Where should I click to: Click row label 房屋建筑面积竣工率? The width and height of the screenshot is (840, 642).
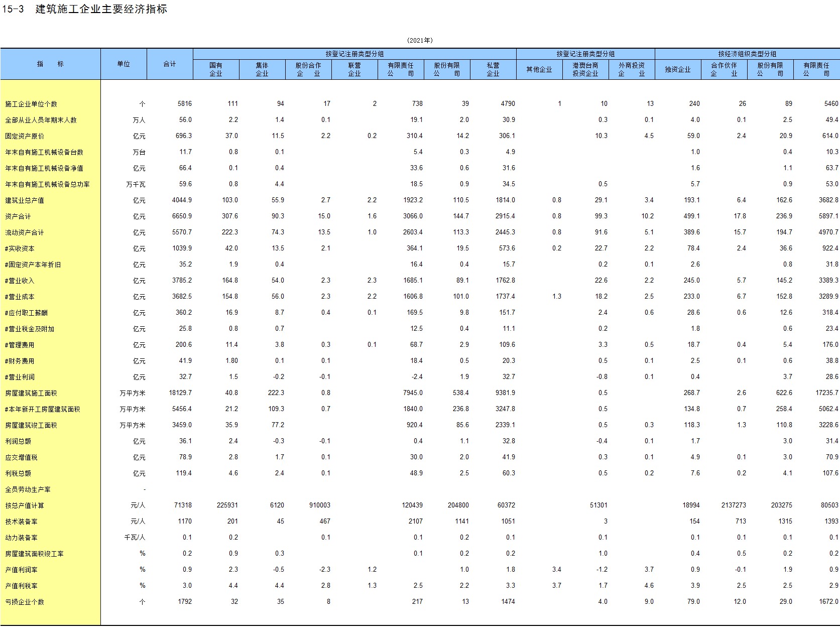tap(34, 554)
